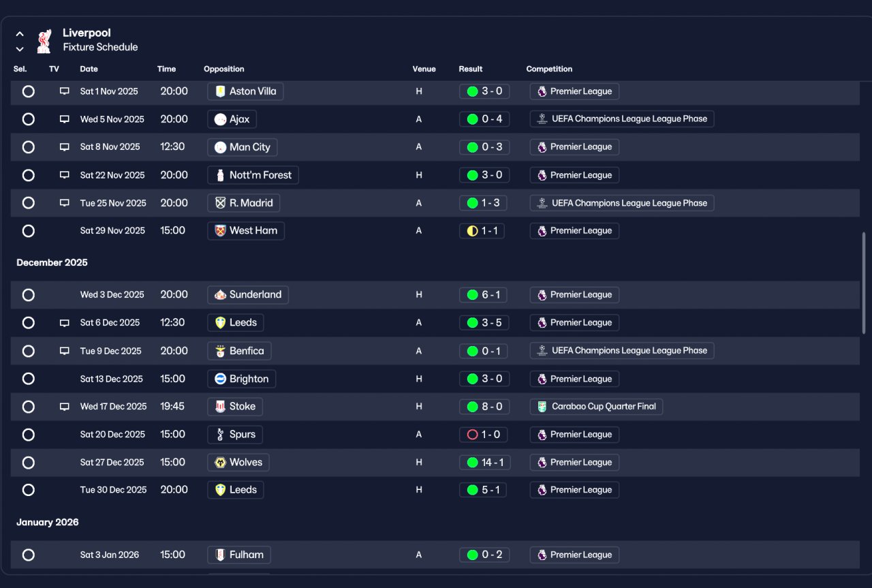872x588 pixels.
Task: Select the Man City fixture radio button
Action: pyautogui.click(x=28, y=147)
